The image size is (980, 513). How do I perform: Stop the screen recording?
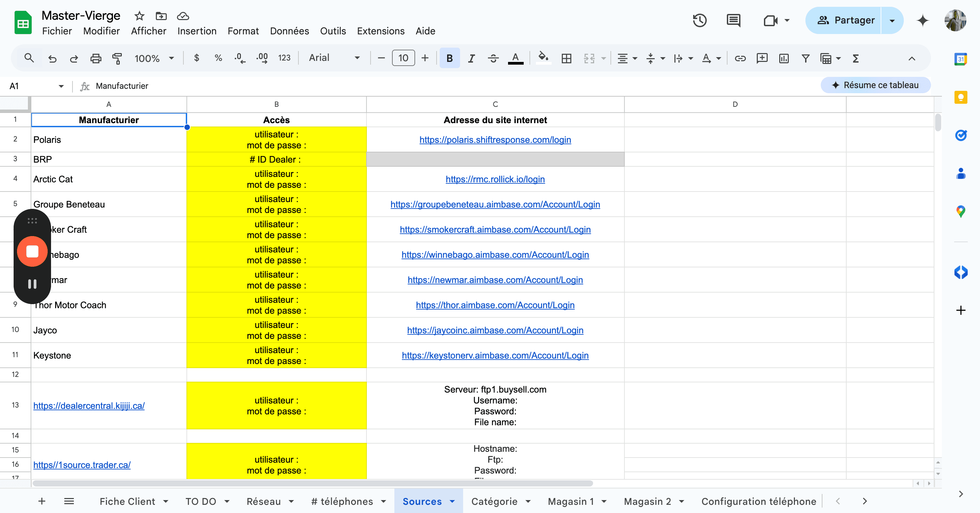(x=32, y=251)
